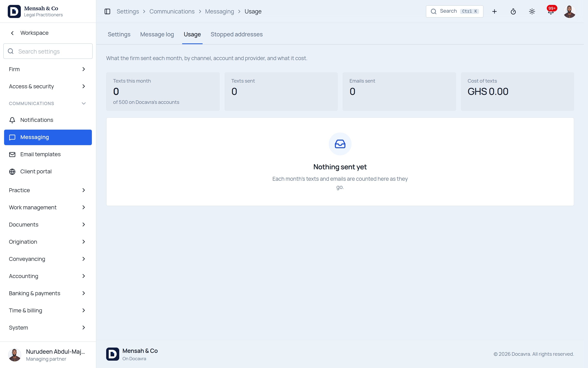Click the Messaging breadcrumb link
Image resolution: width=588 pixels, height=368 pixels.
pyautogui.click(x=219, y=11)
